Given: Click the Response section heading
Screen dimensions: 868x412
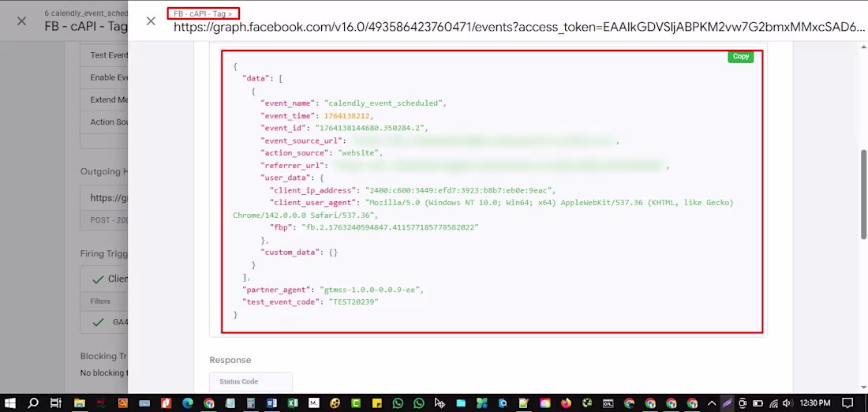Looking at the screenshot, I should [x=230, y=360].
